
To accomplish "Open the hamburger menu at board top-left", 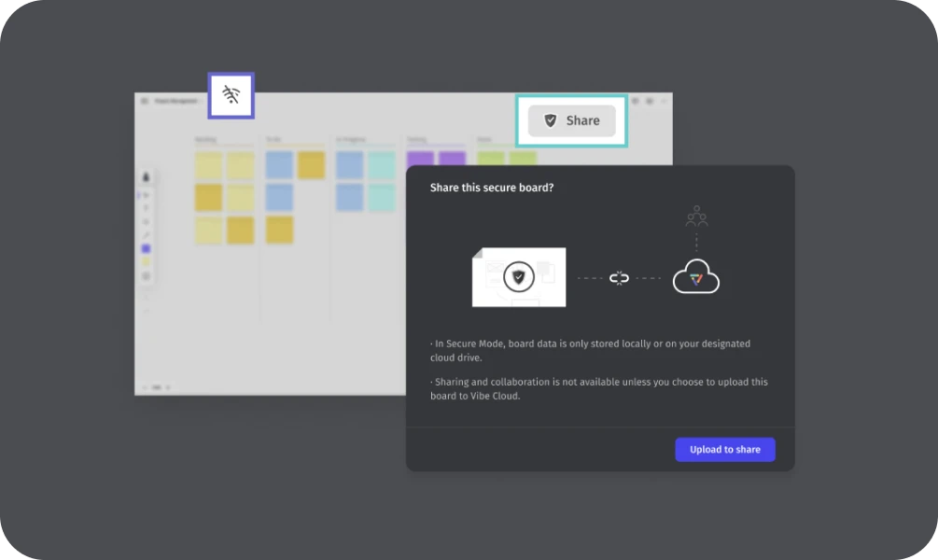I will (144, 101).
